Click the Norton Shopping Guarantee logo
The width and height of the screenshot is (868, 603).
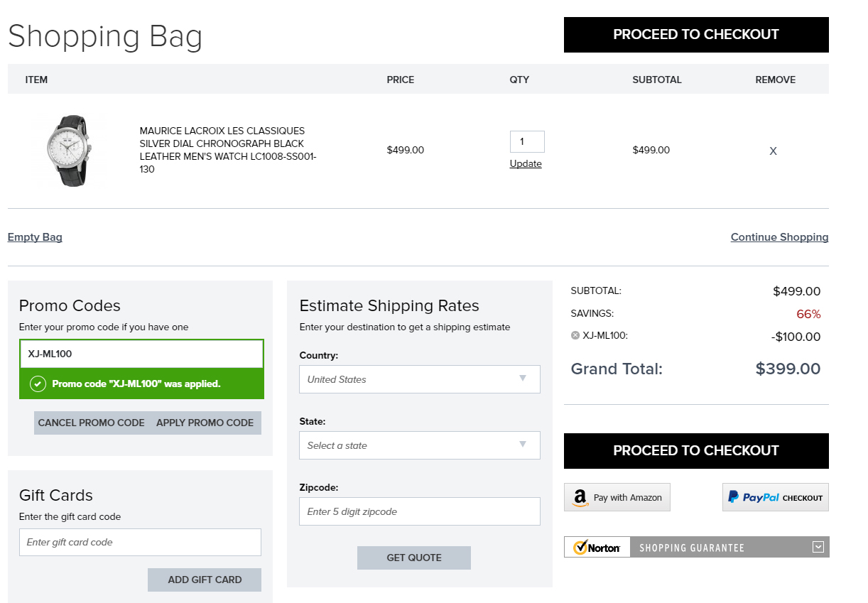(597, 548)
